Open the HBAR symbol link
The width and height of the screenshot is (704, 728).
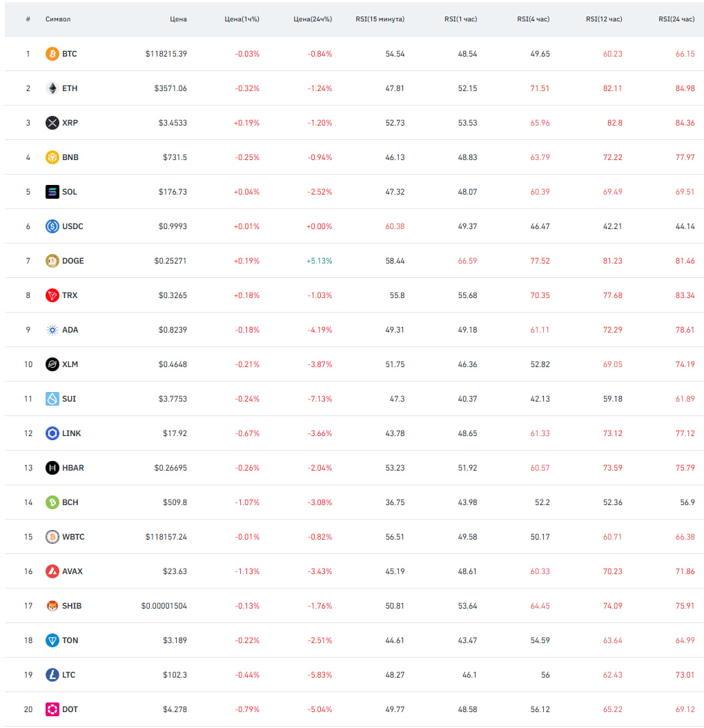(x=73, y=468)
